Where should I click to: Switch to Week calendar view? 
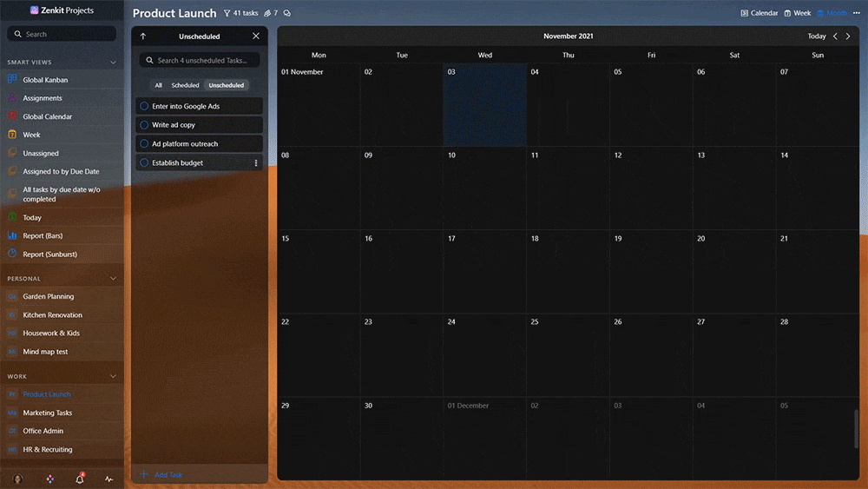797,13
